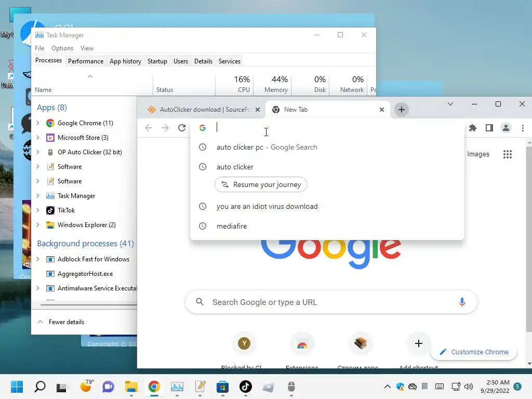The width and height of the screenshot is (532, 399).
Task: Click the Google Chrome taskbar icon
Action: [154, 387]
